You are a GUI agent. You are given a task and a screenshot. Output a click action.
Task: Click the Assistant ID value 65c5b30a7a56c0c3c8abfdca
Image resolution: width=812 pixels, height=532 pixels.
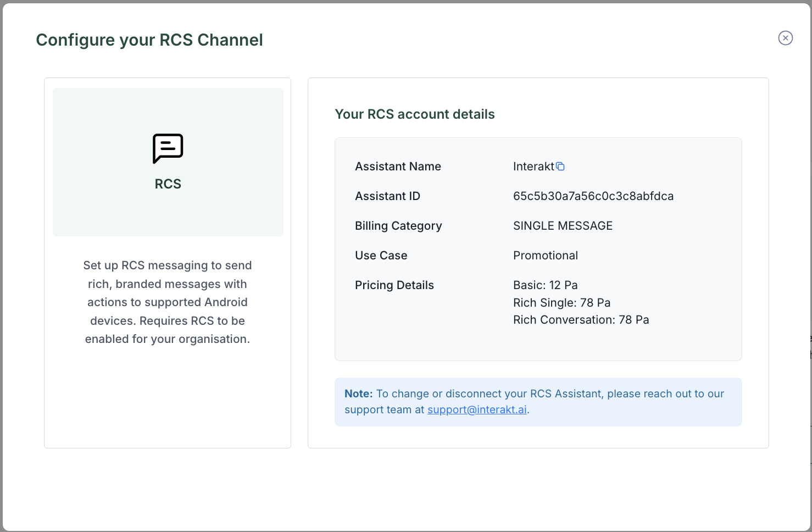593,196
